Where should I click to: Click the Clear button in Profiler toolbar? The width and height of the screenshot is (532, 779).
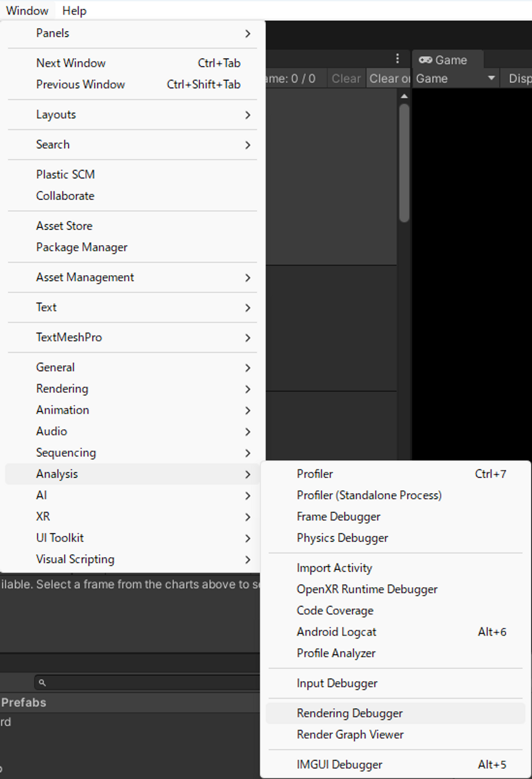[x=346, y=78]
